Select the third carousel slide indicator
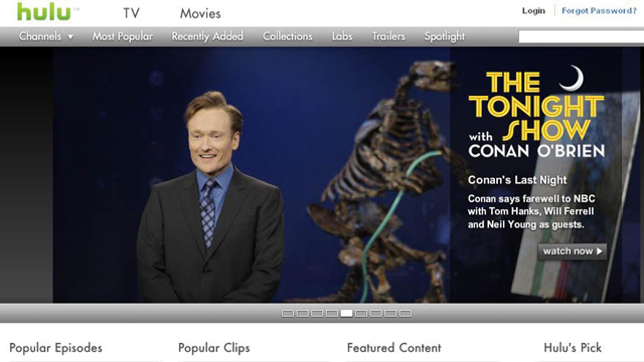 tap(317, 313)
